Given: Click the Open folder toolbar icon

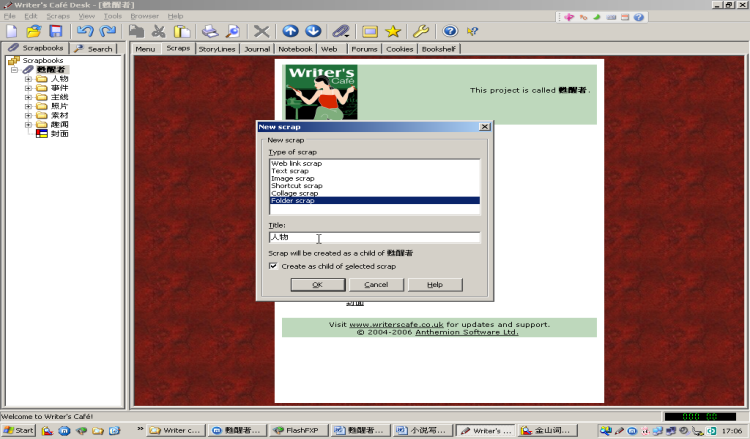Looking at the screenshot, I should (x=33, y=32).
